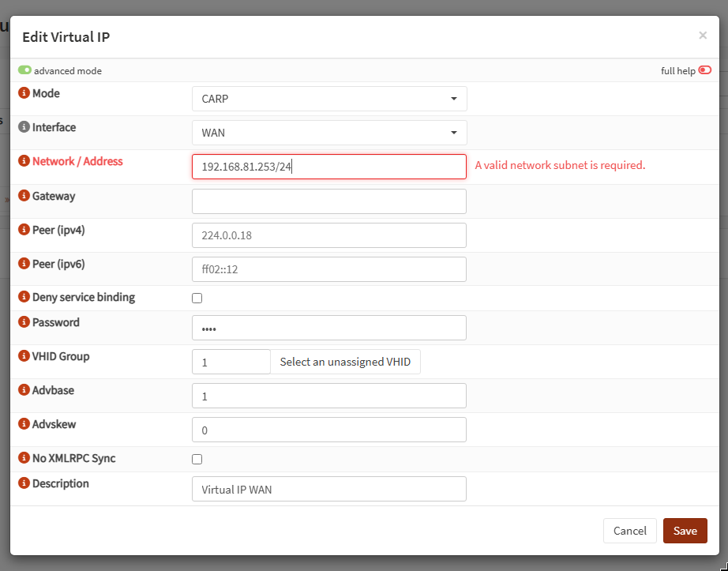Open the Mode dropdown showing CARP
The image size is (728, 571).
click(x=329, y=99)
